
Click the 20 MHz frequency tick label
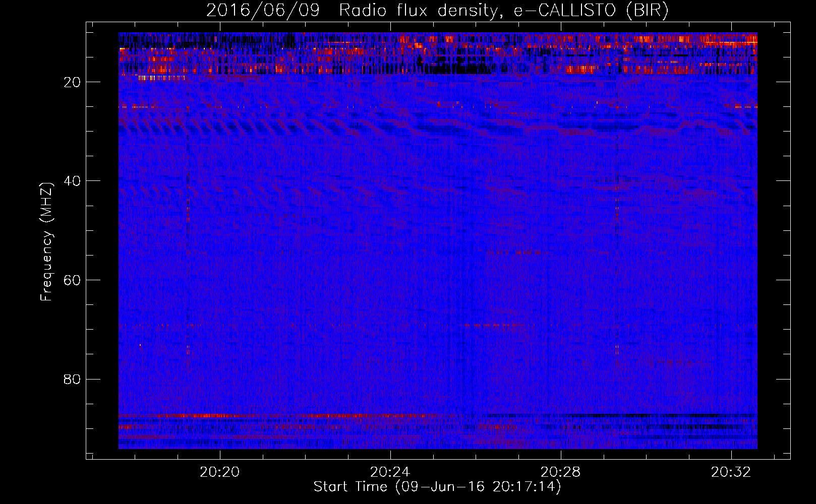coord(73,82)
